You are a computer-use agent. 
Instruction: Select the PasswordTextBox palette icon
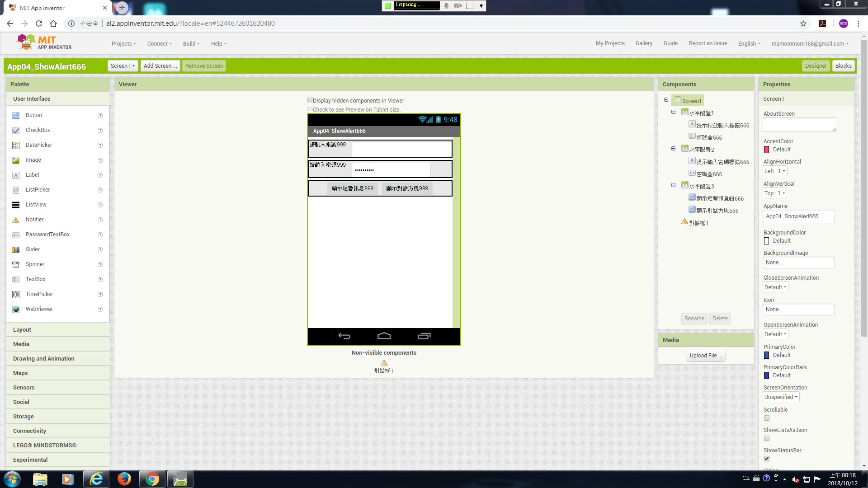pos(16,235)
